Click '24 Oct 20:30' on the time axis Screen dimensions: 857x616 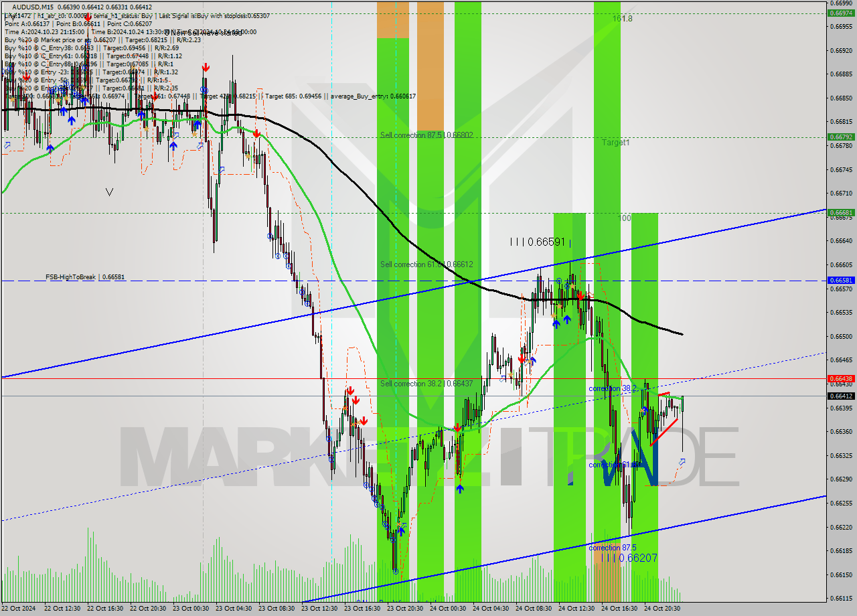click(x=662, y=609)
